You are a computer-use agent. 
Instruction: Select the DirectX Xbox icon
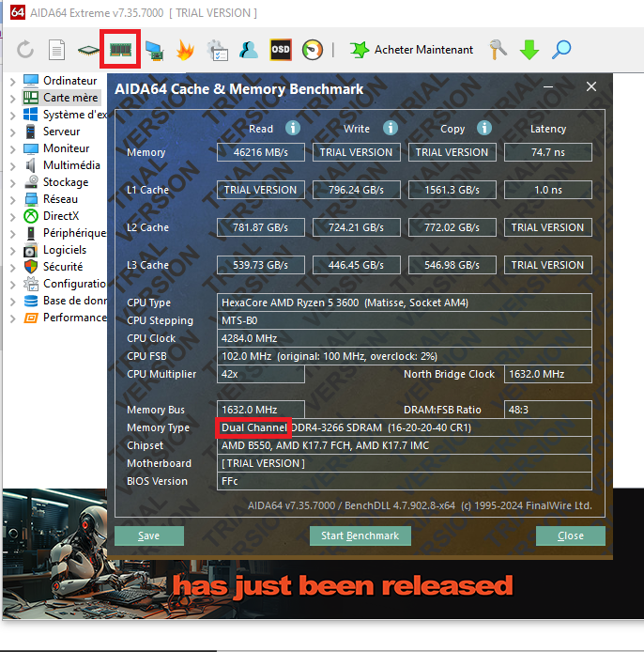[31, 216]
